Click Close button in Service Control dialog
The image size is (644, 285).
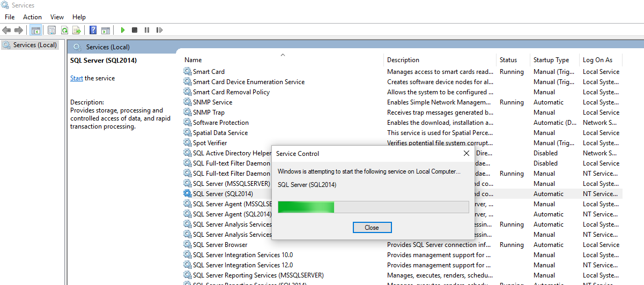(x=372, y=228)
